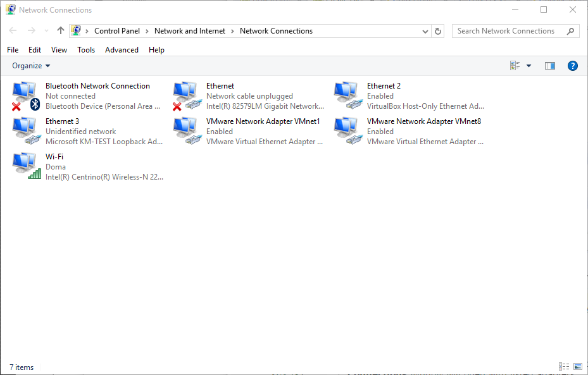Image resolution: width=588 pixels, height=375 pixels.
Task: Click the address bar Control Panel icon
Action: (76, 30)
